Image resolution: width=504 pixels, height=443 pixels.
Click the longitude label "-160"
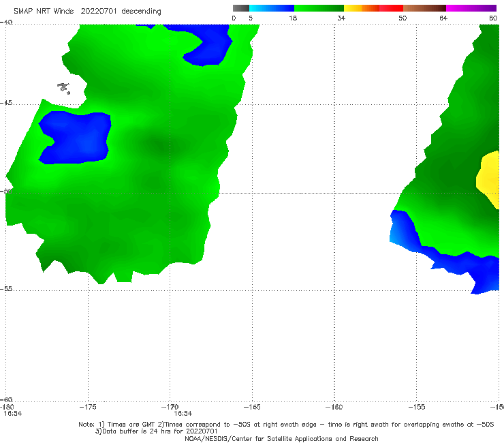click(x=334, y=408)
